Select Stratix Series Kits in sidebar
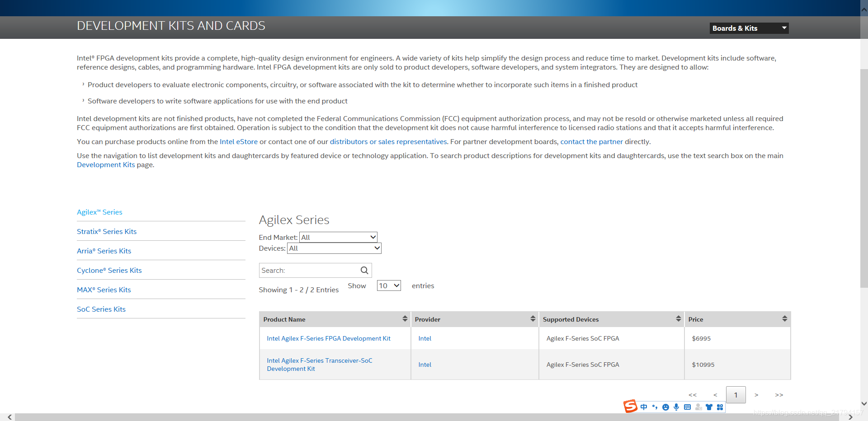This screenshot has width=868, height=421. pos(107,231)
